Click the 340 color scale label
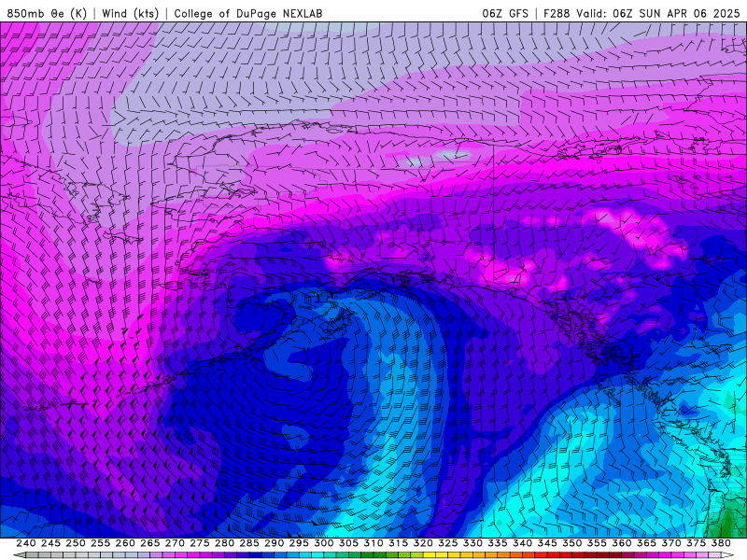747x560 pixels. [x=522, y=543]
